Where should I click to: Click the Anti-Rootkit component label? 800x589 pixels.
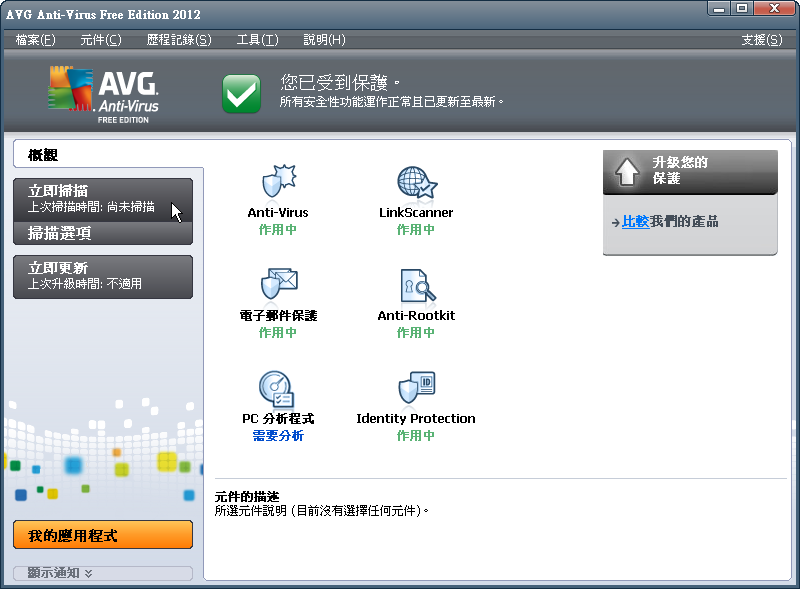coord(416,316)
